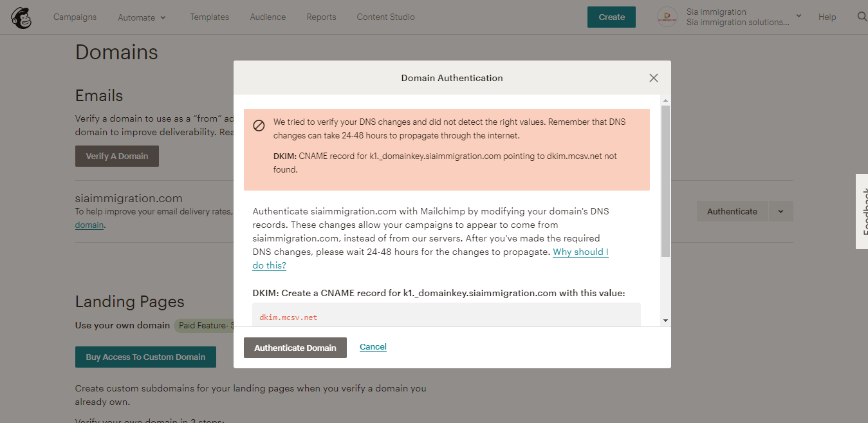Click the Landing Pages heading
Screen dimensions: 868x423
click(x=130, y=301)
